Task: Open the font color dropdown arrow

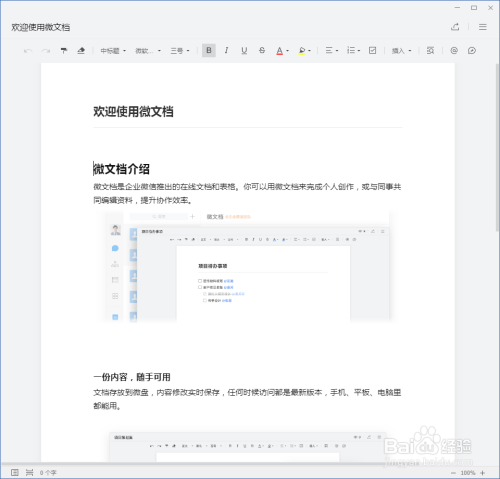Action: (x=287, y=51)
